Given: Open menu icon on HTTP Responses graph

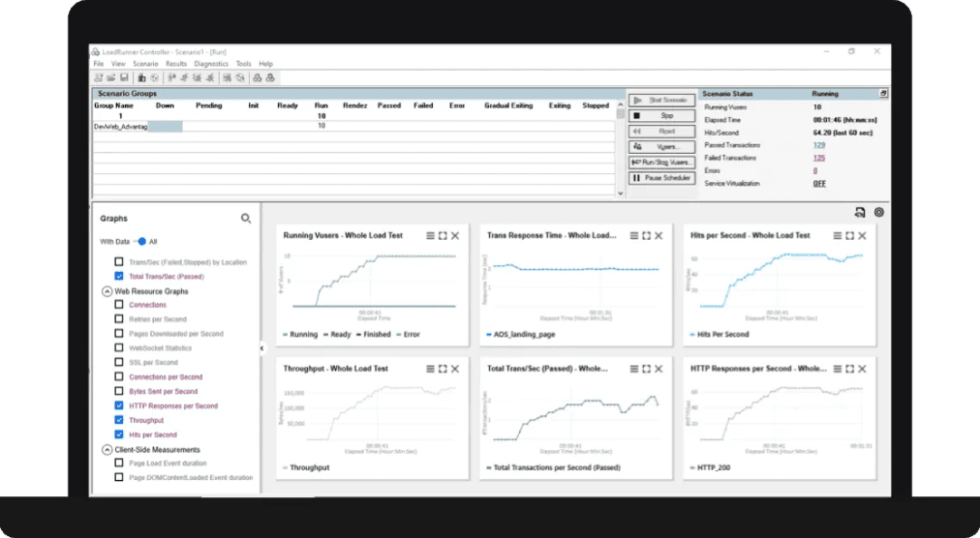Looking at the screenshot, I should tap(837, 369).
